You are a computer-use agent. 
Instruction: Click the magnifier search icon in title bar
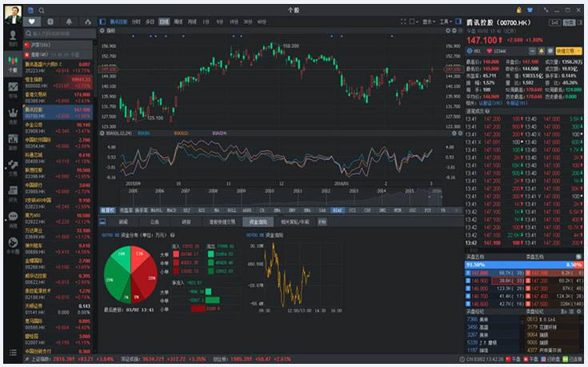click(x=42, y=10)
